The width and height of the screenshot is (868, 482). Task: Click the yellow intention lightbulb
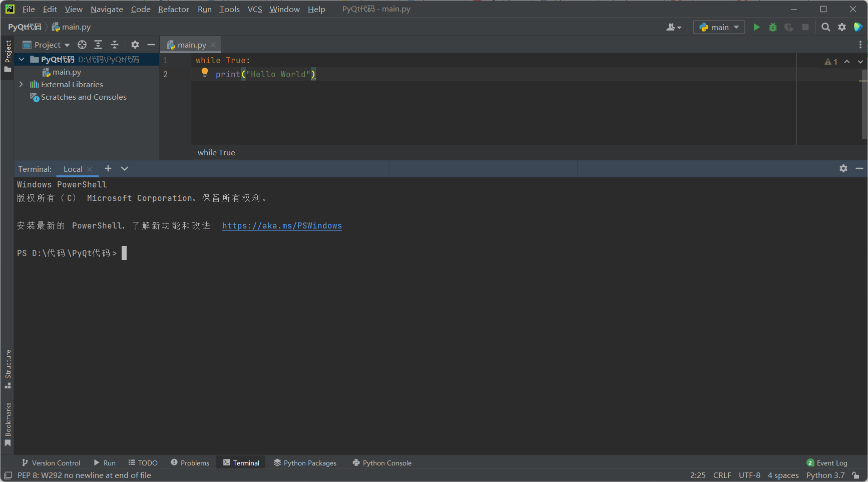tap(205, 72)
